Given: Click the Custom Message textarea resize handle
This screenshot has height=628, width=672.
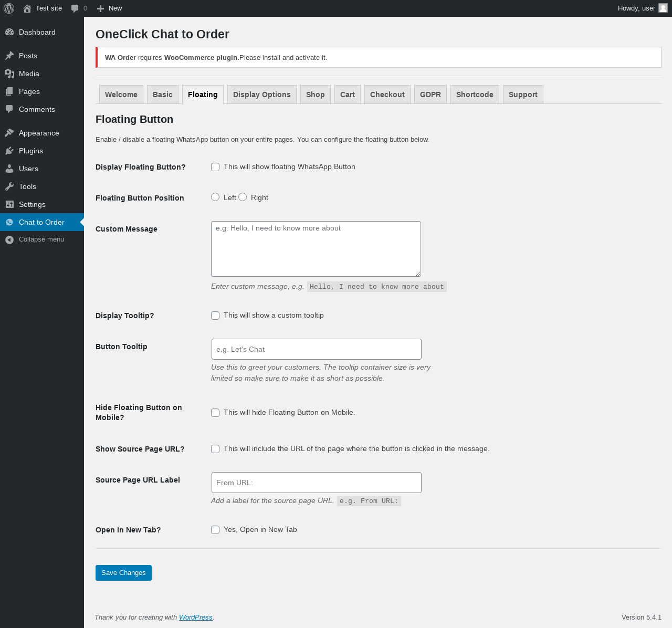Looking at the screenshot, I should pyautogui.click(x=418, y=273).
